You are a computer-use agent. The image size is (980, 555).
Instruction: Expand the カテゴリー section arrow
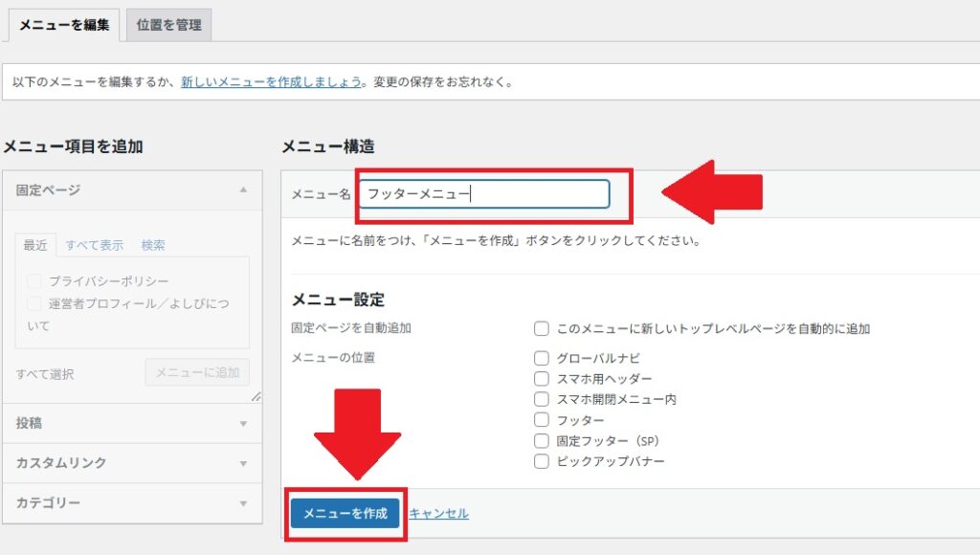point(243,503)
